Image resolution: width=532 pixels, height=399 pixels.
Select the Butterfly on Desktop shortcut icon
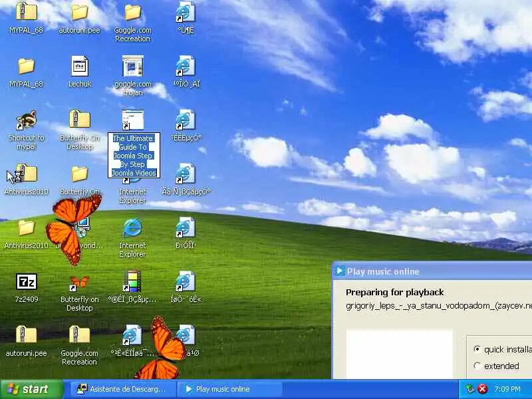(x=79, y=282)
